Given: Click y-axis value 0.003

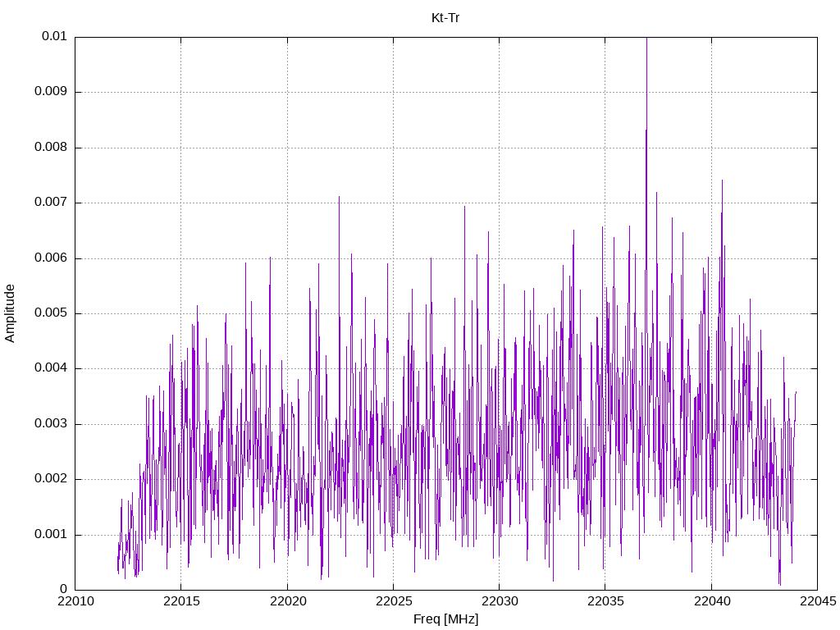Looking at the screenshot, I should pos(51,424).
